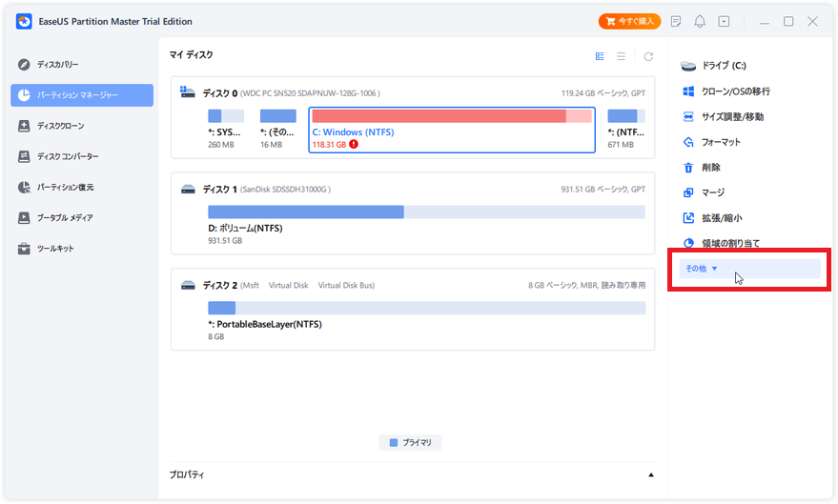
Task: Click the Delete (削除) trash icon
Action: (688, 167)
